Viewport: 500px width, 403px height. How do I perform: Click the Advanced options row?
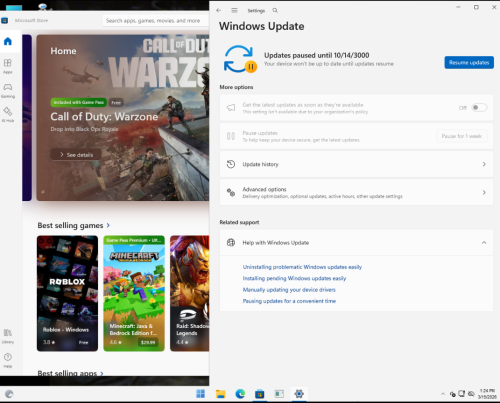(356, 192)
